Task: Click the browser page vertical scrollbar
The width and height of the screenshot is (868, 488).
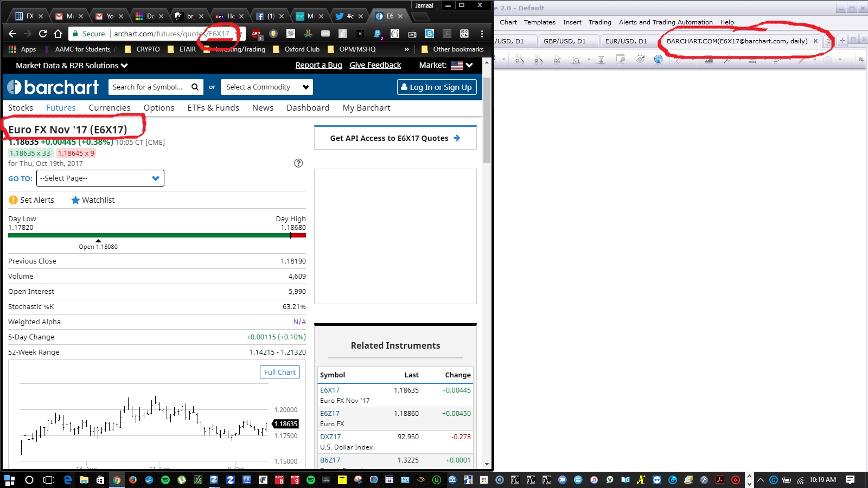Action: (487, 120)
